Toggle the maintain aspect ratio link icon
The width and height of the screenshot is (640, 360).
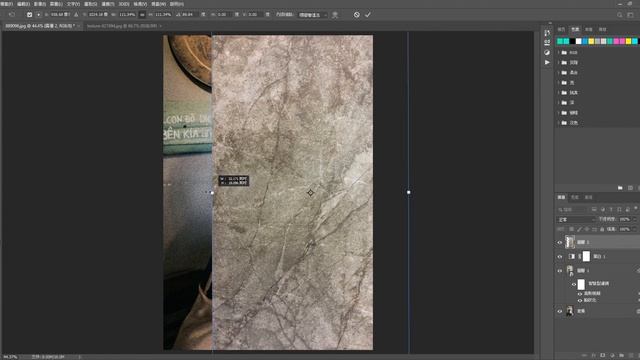tap(142, 15)
